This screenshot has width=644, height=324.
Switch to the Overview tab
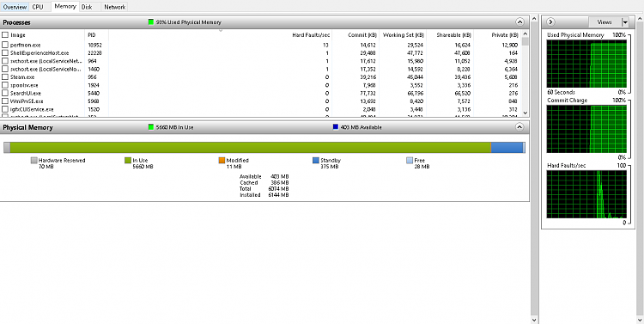click(x=15, y=7)
